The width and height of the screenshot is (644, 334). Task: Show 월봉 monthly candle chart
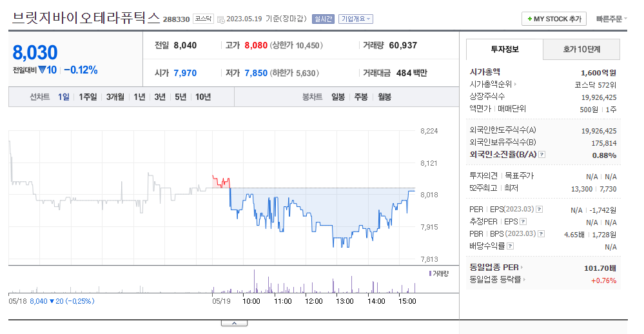point(384,97)
